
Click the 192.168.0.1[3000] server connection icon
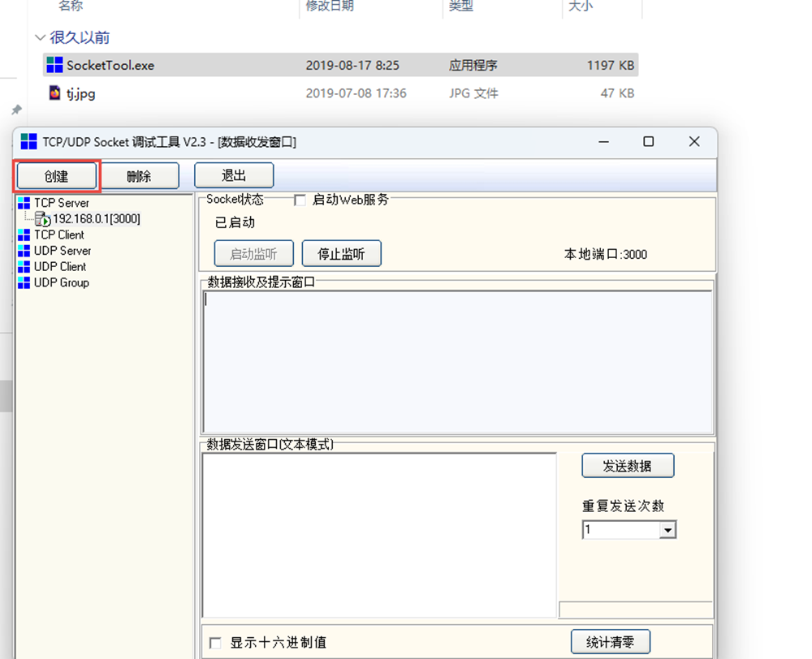[x=42, y=219]
